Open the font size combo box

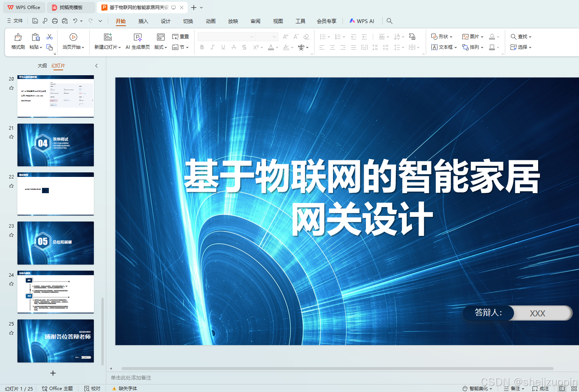pyautogui.click(x=267, y=37)
